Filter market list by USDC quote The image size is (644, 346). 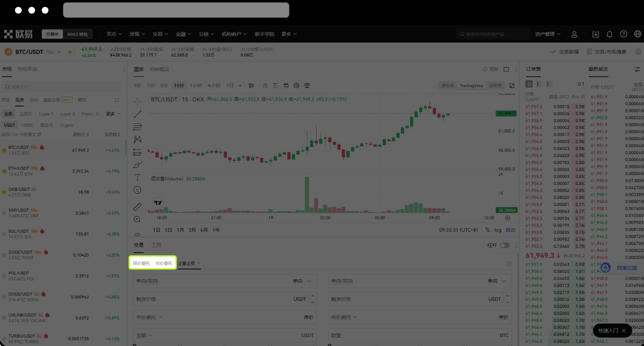click(x=28, y=125)
